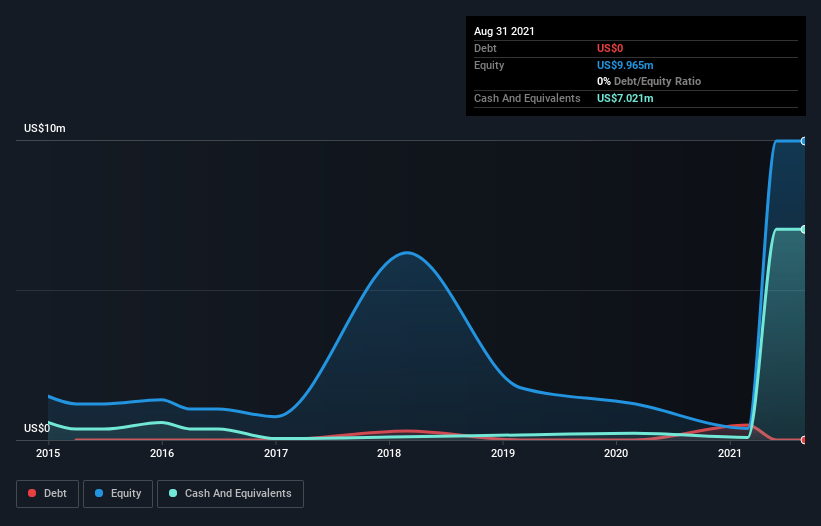Image resolution: width=821 pixels, height=526 pixels.
Task: Click the red US$0 debt value
Action: point(610,48)
